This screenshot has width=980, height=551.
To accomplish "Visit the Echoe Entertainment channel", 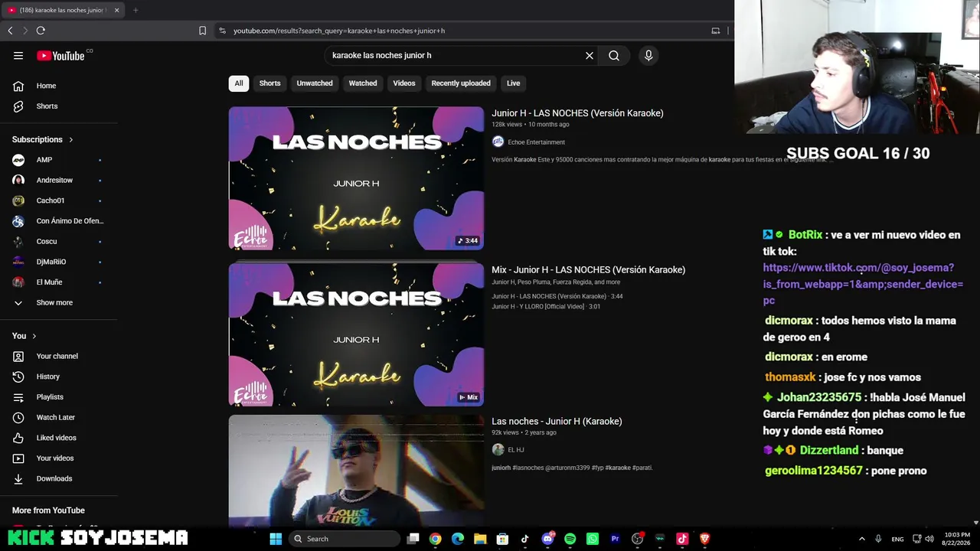I will pos(536,142).
